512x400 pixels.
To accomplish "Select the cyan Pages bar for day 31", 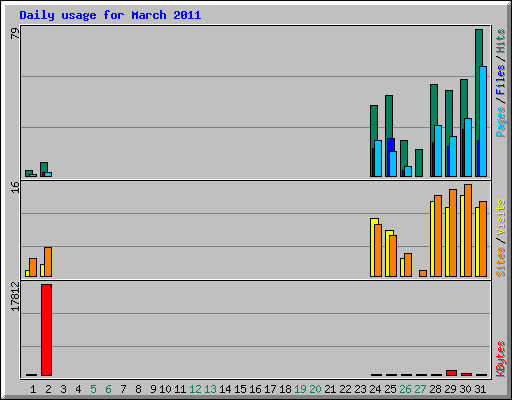I will 483,121.
